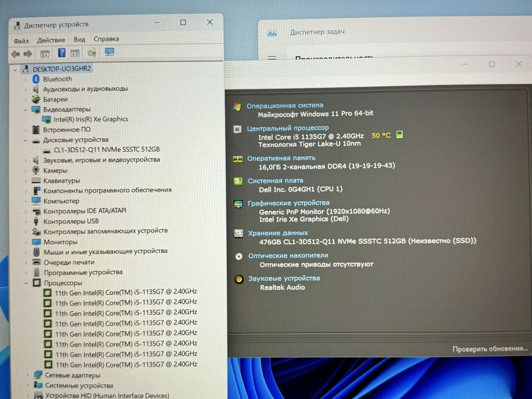Open Звуковые устройства section link
The image size is (532, 399).
point(284,278)
